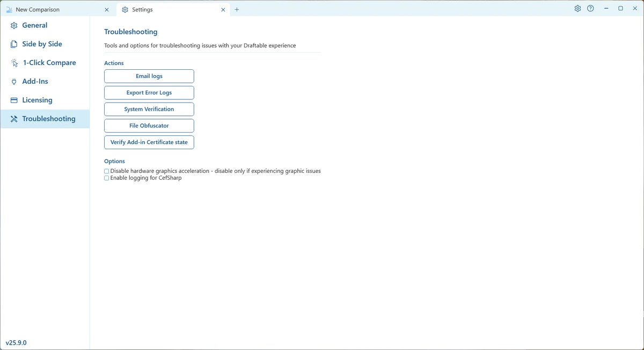Click the Actions section label
Screen dimensions: 644x350
(114, 63)
